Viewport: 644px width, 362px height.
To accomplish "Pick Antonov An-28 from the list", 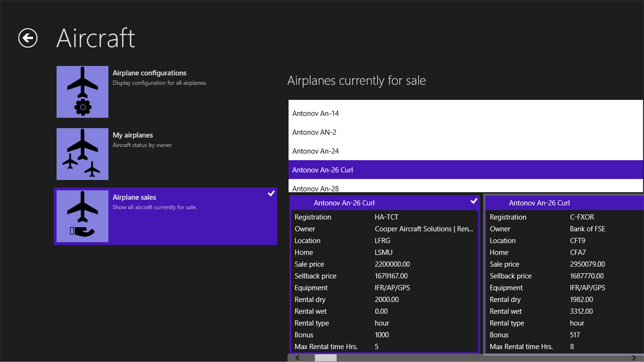I will 315,188.
